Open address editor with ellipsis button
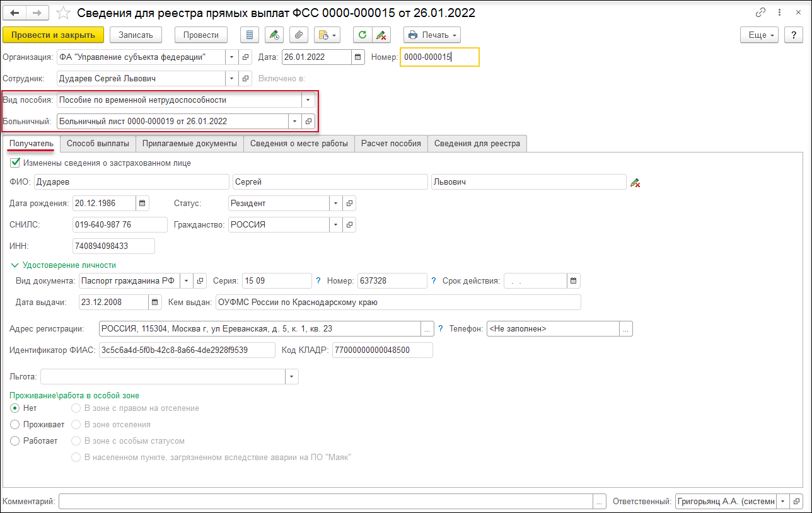Screen dimensions: 812x513 coord(427,329)
